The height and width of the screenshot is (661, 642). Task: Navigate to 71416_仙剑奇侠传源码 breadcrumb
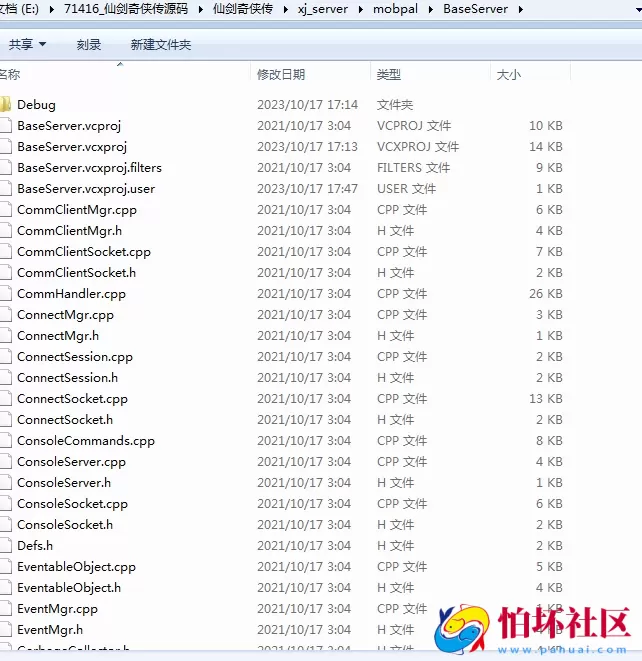coord(126,9)
